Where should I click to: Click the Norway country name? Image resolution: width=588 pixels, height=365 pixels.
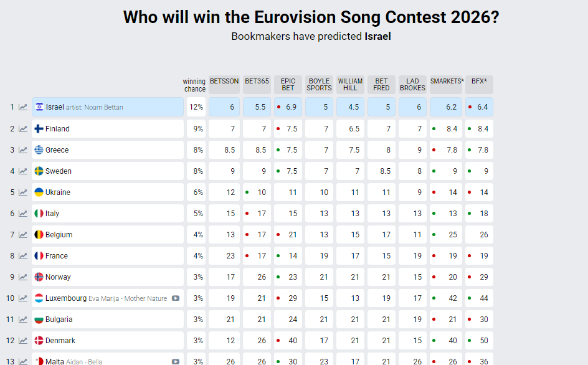58,277
